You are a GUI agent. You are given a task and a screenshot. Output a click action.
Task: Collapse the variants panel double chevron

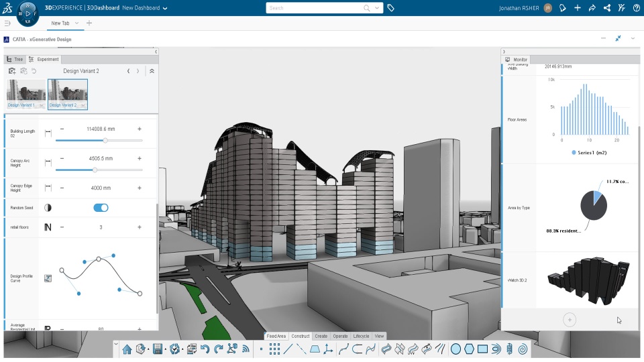[x=152, y=71]
